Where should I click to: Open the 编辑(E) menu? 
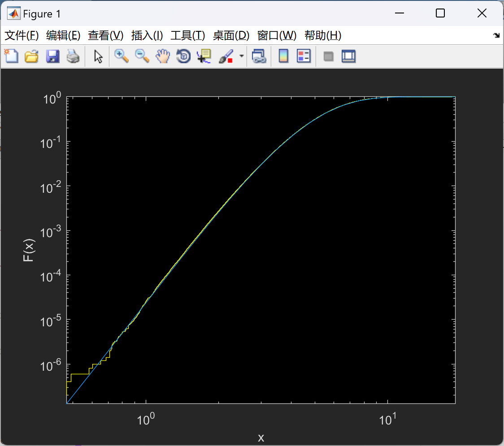pyautogui.click(x=63, y=35)
